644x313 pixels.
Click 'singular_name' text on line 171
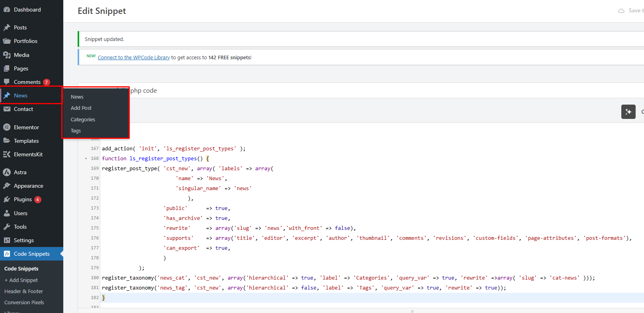[x=198, y=188]
